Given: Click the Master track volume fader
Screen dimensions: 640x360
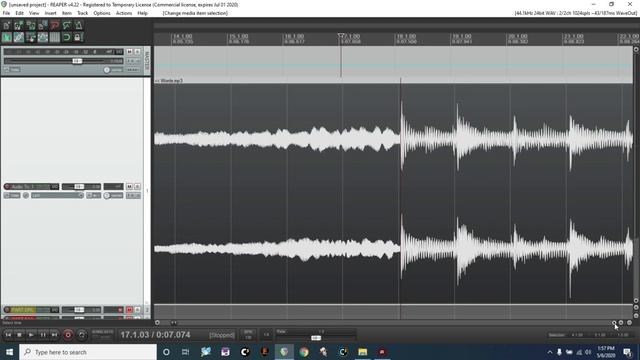Looking at the screenshot, I should pos(77,61).
